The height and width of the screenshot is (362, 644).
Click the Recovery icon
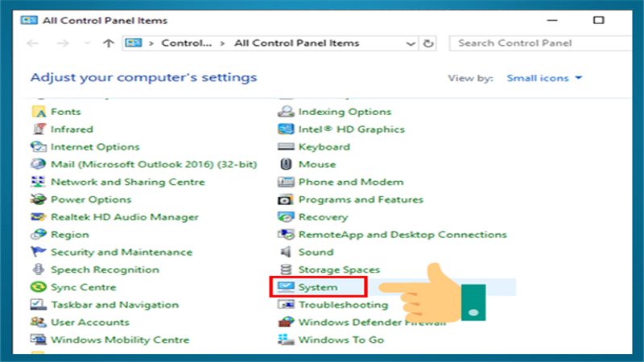(286, 217)
